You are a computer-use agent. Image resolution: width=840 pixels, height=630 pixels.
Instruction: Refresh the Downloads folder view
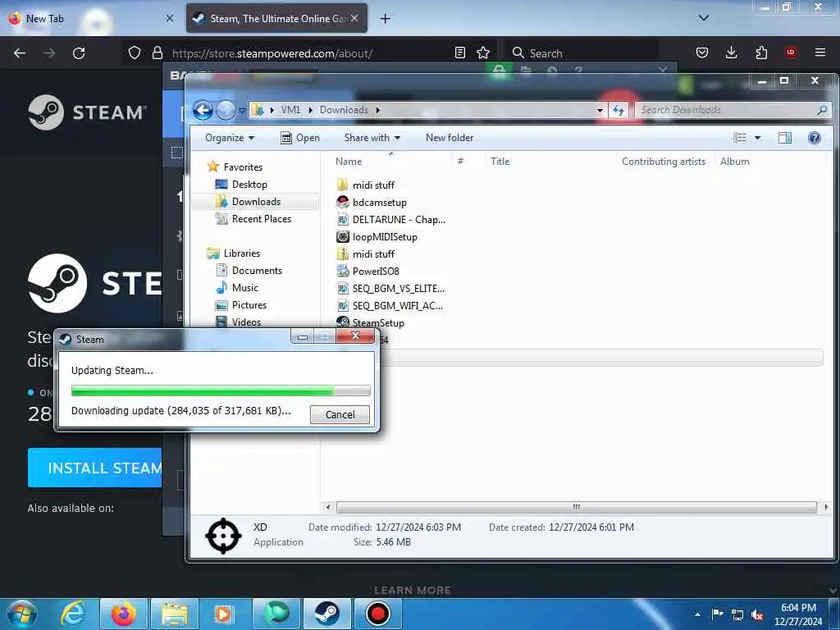point(619,111)
